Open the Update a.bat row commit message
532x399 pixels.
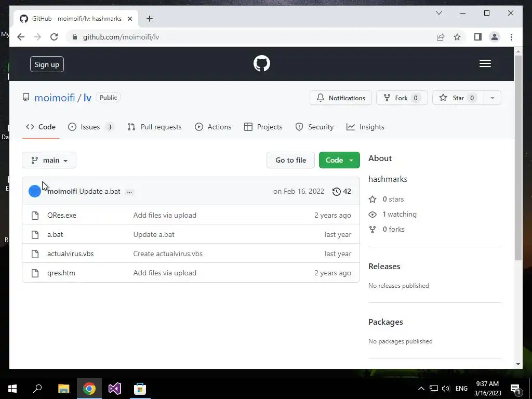(x=154, y=234)
